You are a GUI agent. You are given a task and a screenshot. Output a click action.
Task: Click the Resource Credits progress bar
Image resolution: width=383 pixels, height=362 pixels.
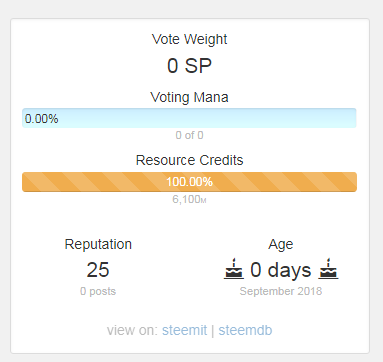click(189, 182)
